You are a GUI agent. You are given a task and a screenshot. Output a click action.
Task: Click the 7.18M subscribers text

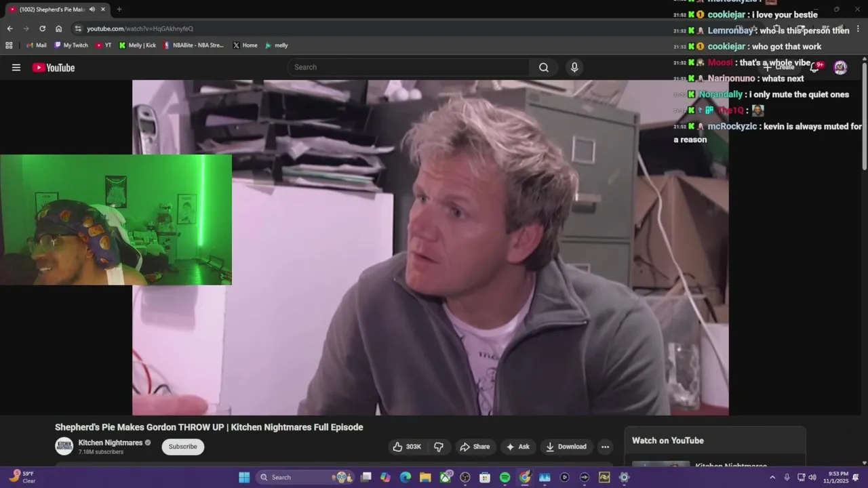point(101,452)
